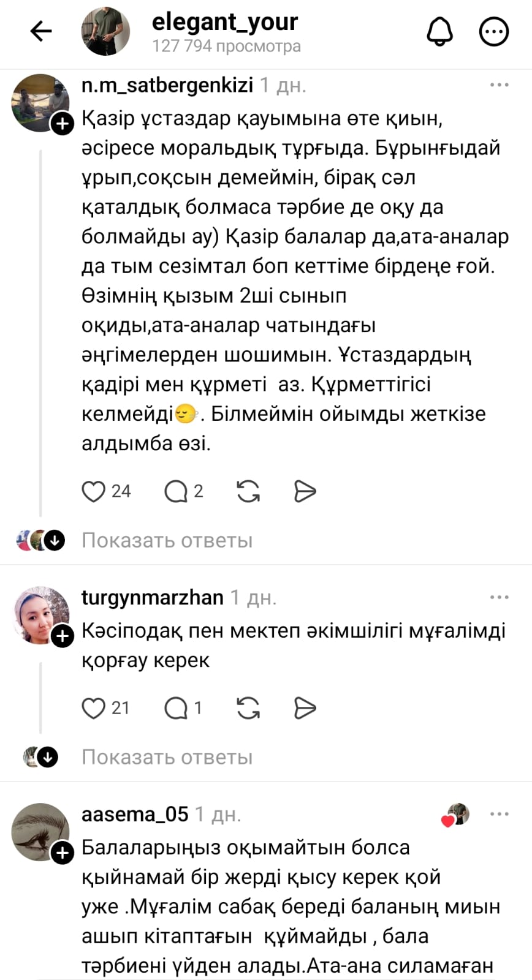This screenshot has height=980, width=532.
Task: Open the notification bell icon
Action: (439, 31)
